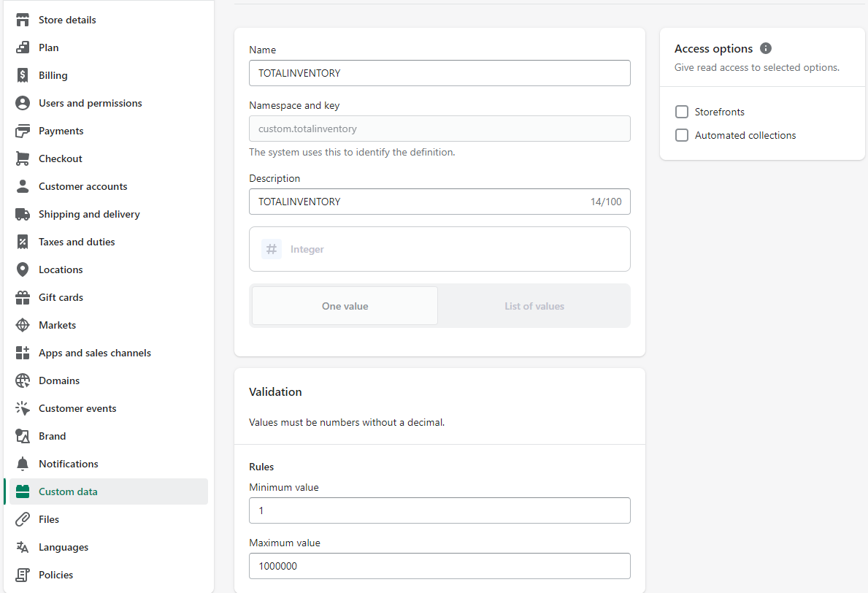Click the Notifications bell icon
The height and width of the screenshot is (593, 868).
pos(23,464)
